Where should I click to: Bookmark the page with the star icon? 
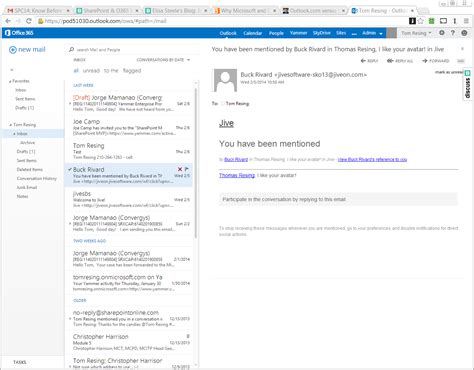[421, 21]
